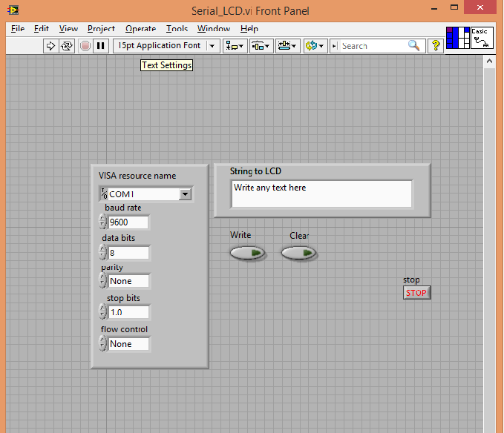
Task: Open the Resize Objects tool
Action: click(x=287, y=46)
